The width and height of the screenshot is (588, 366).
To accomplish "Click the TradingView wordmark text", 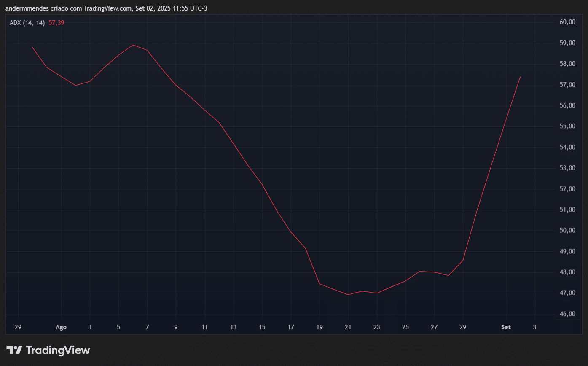I will pos(58,350).
